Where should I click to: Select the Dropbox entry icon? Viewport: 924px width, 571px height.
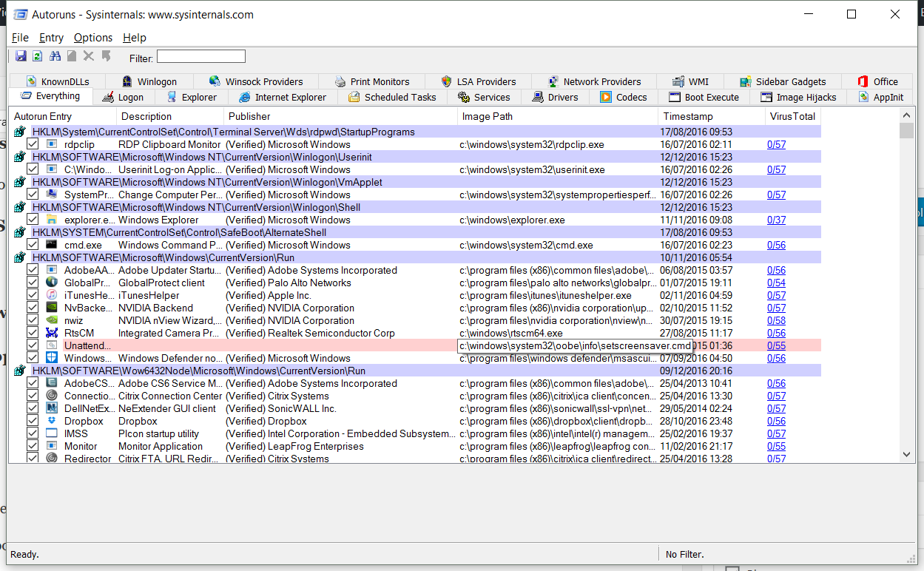point(52,421)
